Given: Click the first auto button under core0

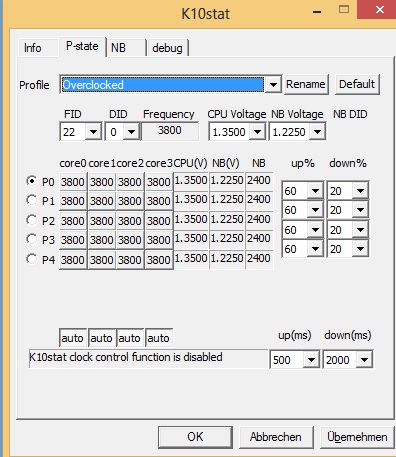Looking at the screenshot, I should 73,338.
